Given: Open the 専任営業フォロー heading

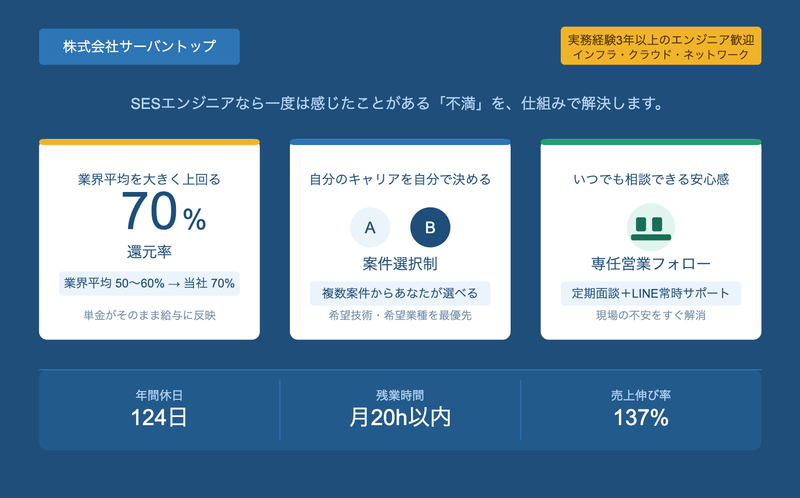Looking at the screenshot, I should [x=650, y=264].
